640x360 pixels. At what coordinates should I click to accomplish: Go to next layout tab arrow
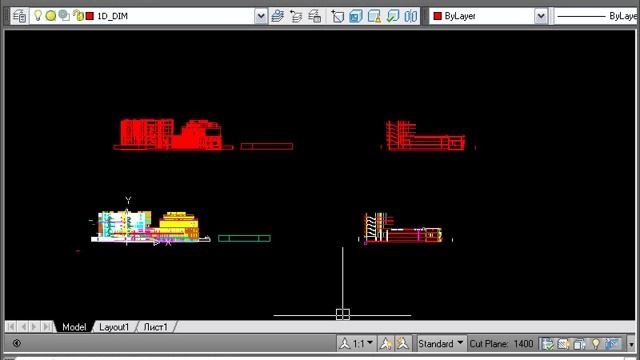(x=35, y=327)
